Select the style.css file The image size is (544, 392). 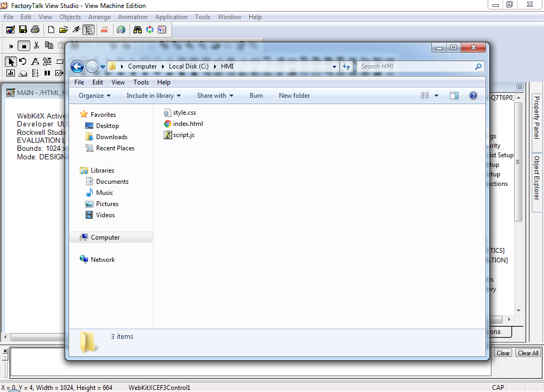coord(180,113)
